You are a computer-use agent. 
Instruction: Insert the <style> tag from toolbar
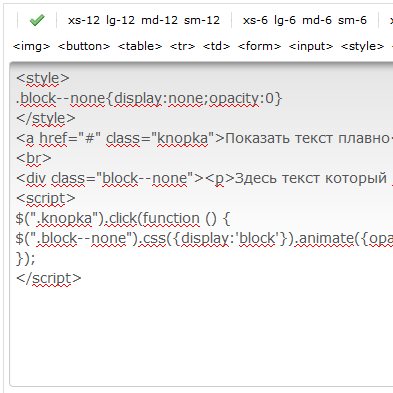coord(362,46)
